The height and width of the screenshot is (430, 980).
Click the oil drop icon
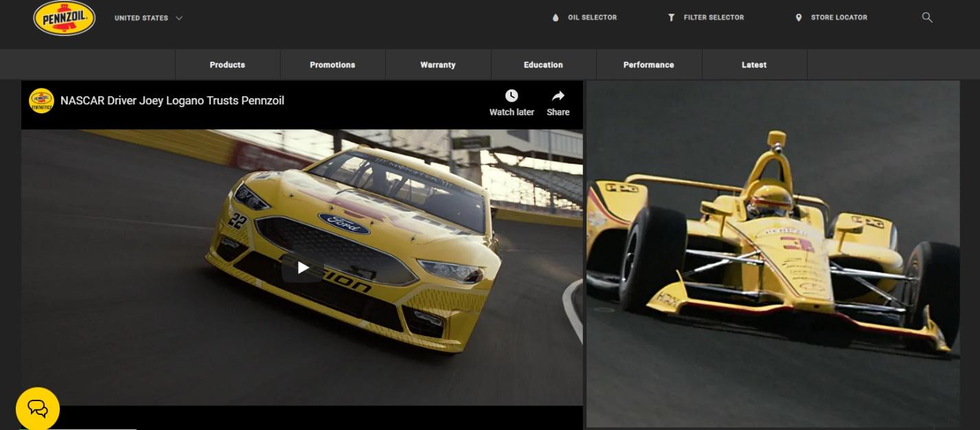[x=556, y=18]
